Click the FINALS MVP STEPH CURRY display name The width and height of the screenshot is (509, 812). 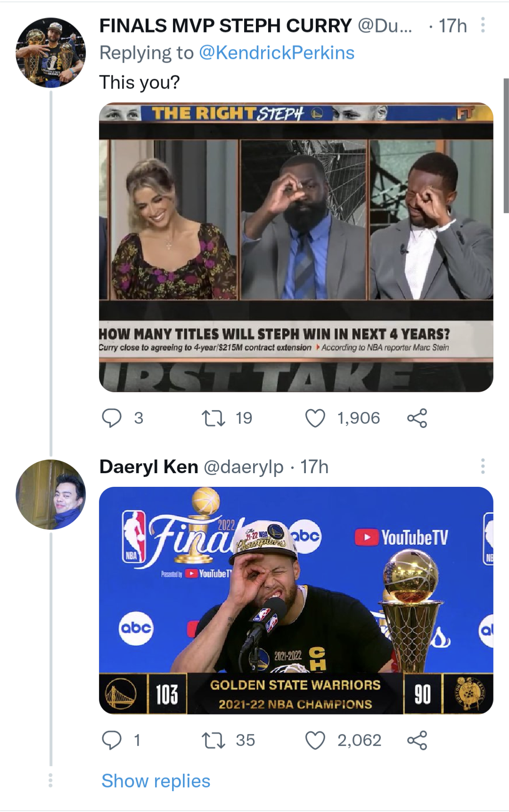225,25
